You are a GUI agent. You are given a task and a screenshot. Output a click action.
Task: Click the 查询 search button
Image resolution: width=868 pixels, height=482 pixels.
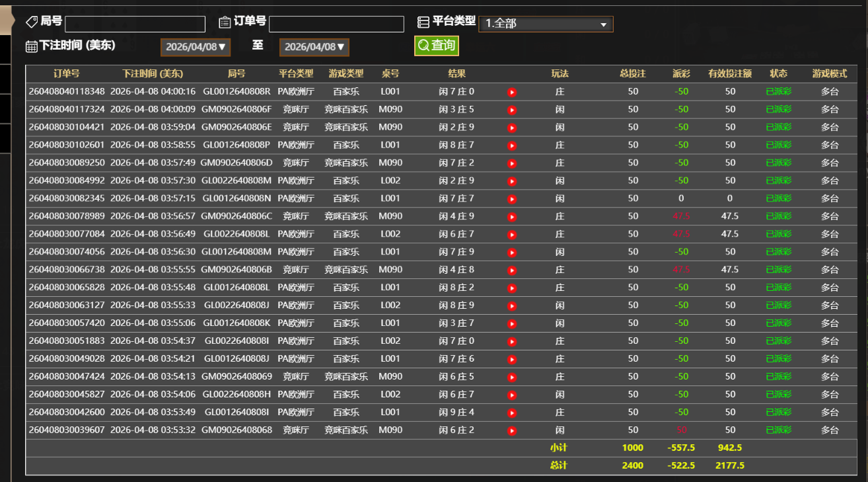436,46
